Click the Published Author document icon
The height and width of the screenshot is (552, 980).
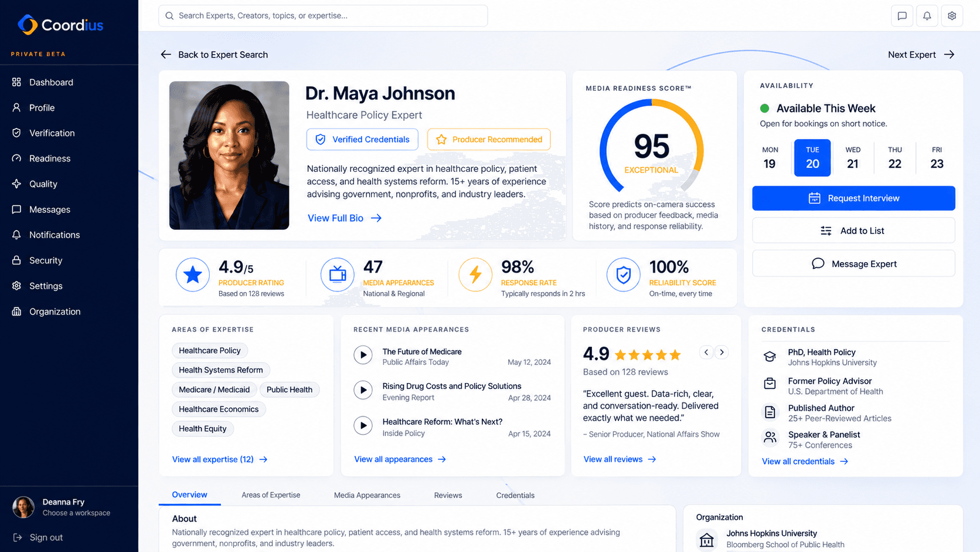(770, 412)
